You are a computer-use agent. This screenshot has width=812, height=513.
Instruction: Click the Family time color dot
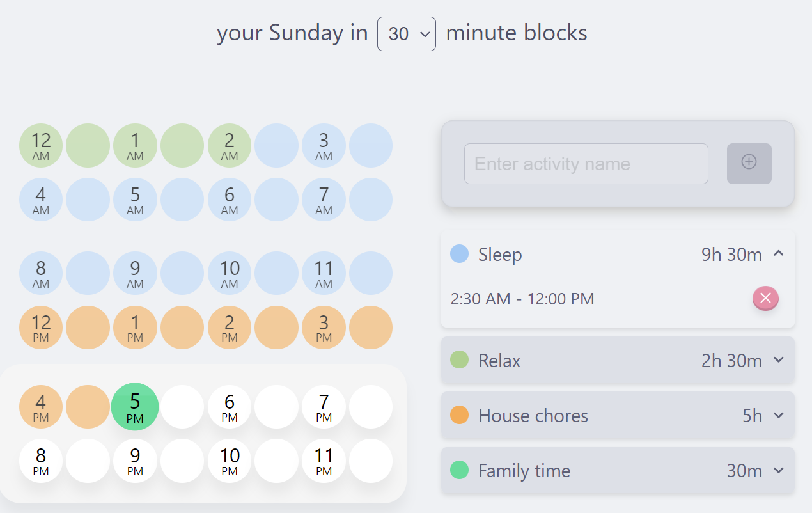pyautogui.click(x=459, y=471)
